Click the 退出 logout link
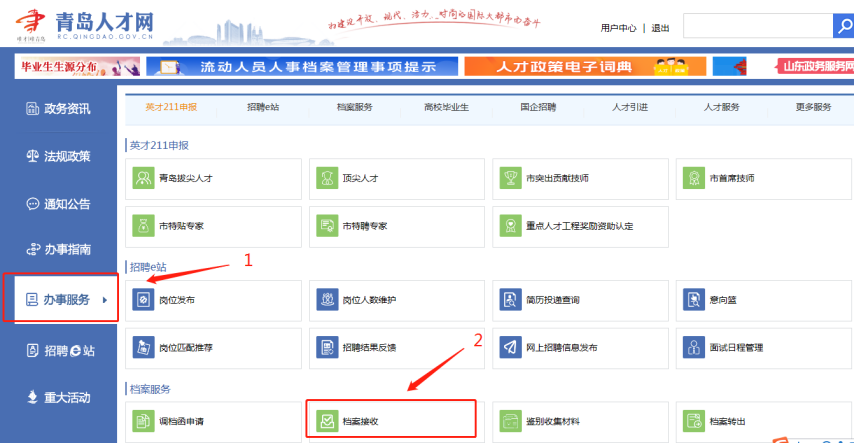Viewport: 854px width, 443px height. [660, 28]
